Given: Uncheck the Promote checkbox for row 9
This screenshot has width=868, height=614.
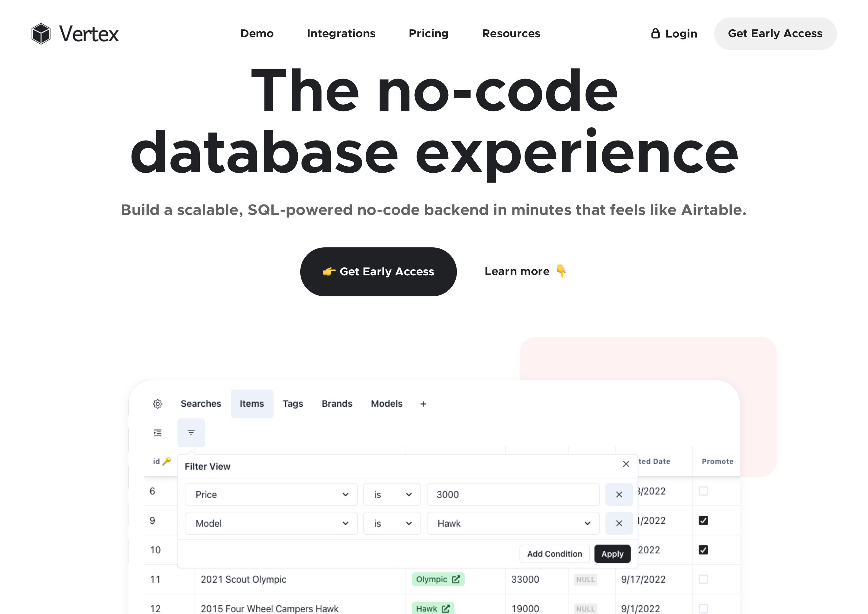Looking at the screenshot, I should coord(703,521).
